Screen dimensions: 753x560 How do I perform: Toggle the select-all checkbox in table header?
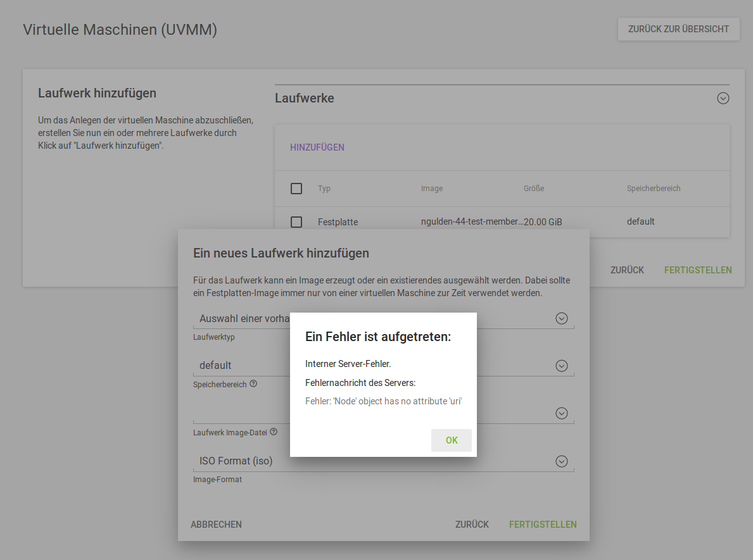[x=296, y=189]
